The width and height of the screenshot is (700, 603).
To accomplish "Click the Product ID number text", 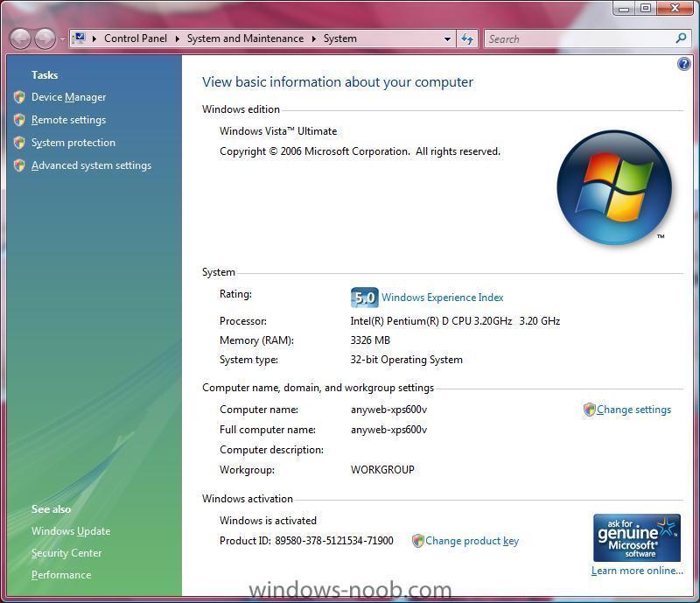I will pyautogui.click(x=334, y=541).
